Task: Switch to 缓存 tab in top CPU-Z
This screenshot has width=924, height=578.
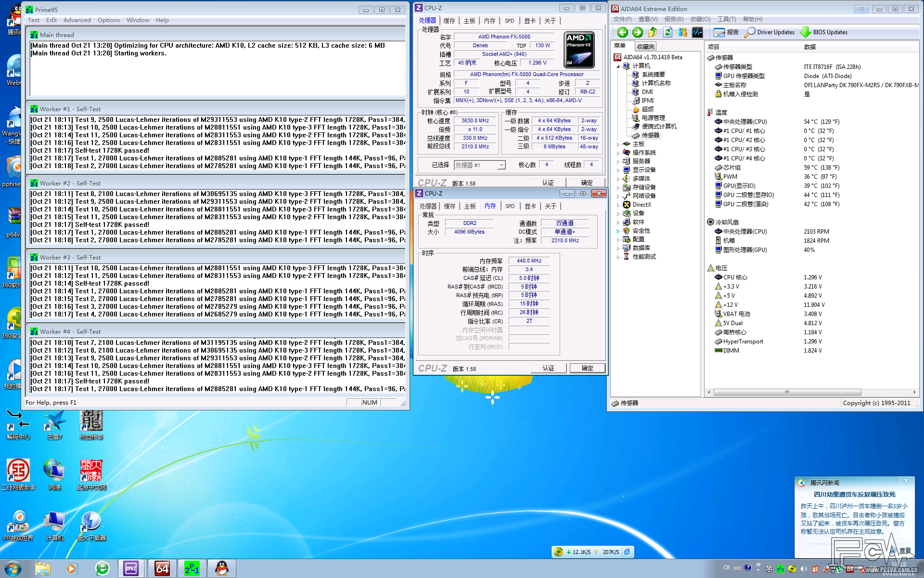Action: tap(449, 21)
